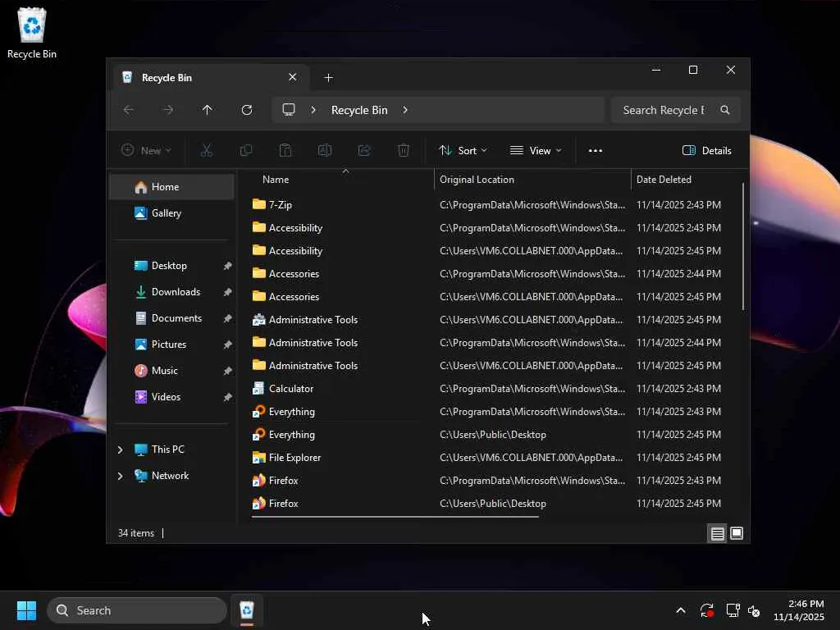Screen dimensions: 840x630
Task: Open Downloads in sidebar
Action: (x=171, y=292)
